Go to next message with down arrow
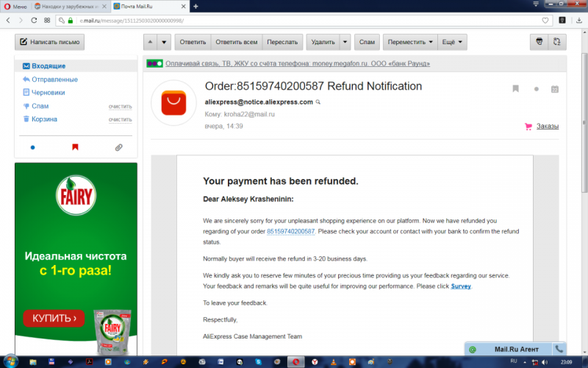Viewport: 588px width, 368px height. tap(164, 42)
